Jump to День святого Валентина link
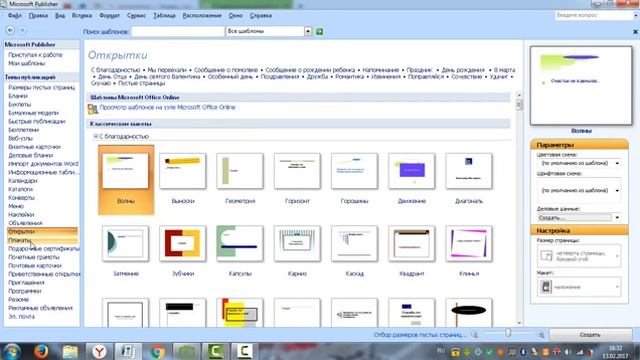Screen dimensions: 640x360 tap(167, 76)
